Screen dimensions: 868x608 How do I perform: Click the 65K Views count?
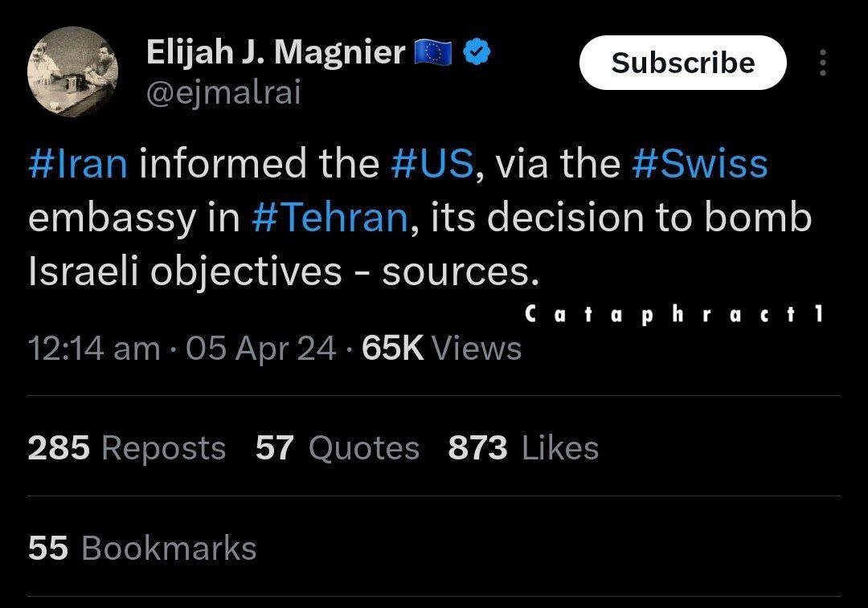442,349
